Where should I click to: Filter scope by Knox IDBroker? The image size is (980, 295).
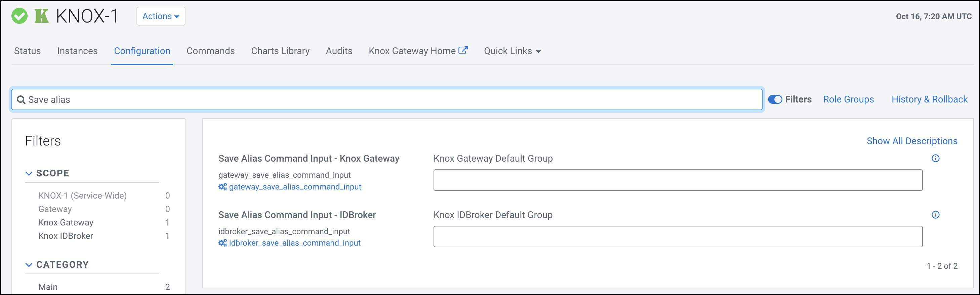coord(66,236)
